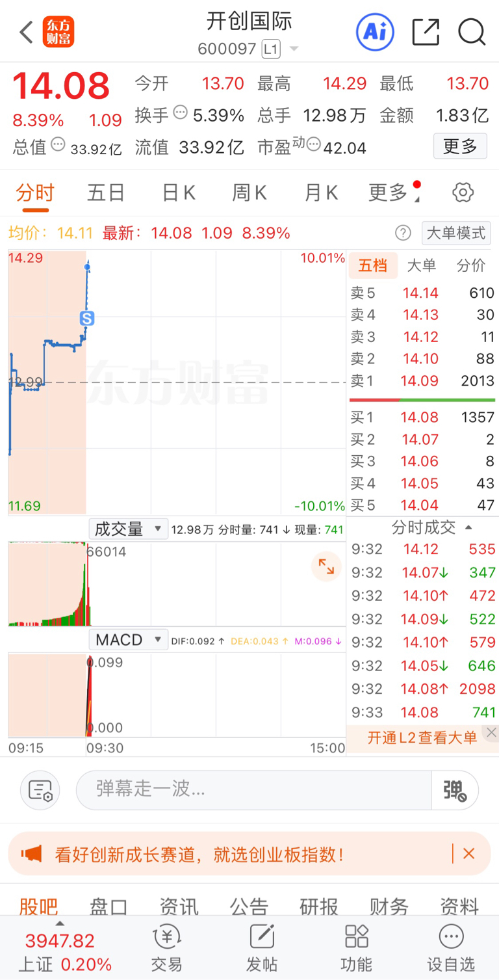Tap the 弹幕走一波 input field
The width and height of the screenshot is (499, 980).
[x=253, y=790]
